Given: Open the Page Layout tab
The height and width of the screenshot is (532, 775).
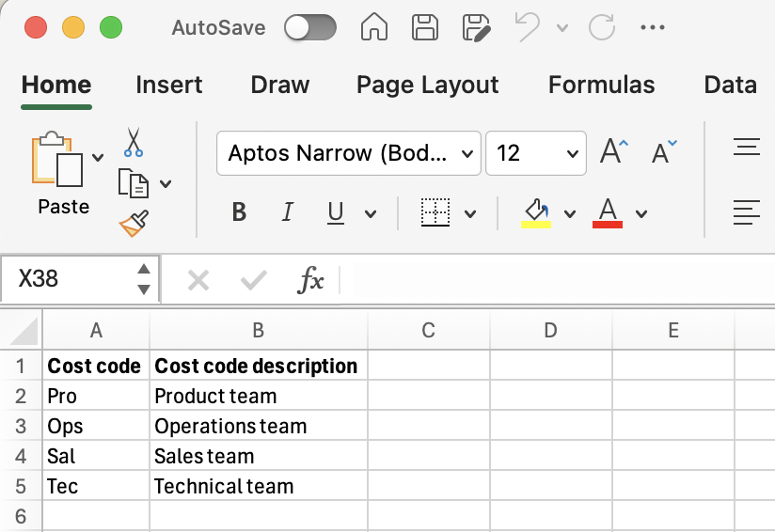Looking at the screenshot, I should [x=427, y=85].
